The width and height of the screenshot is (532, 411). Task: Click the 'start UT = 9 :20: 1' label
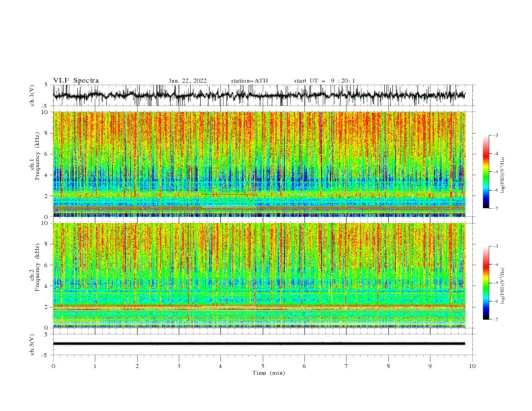click(324, 81)
